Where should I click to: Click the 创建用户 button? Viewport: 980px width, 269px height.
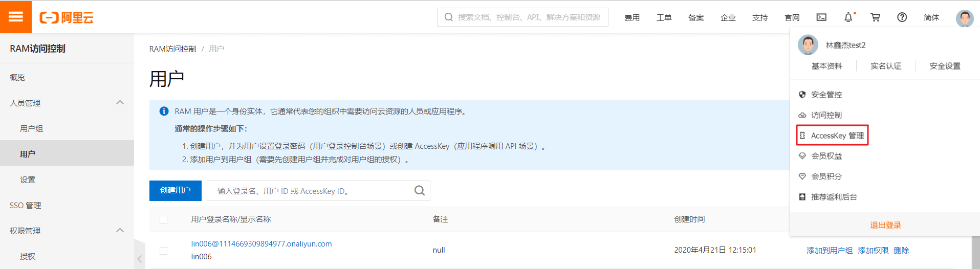click(x=175, y=191)
